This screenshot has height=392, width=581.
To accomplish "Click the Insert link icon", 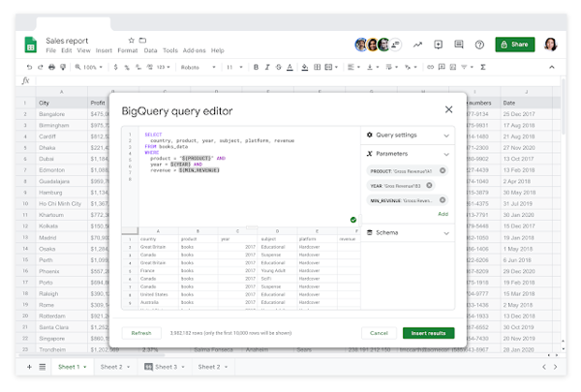I will coord(430,67).
